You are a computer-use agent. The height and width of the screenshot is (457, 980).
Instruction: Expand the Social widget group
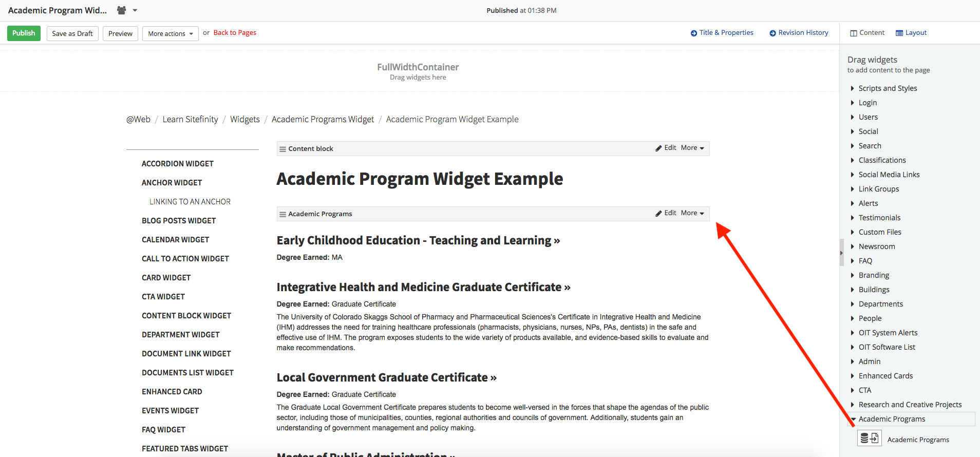(x=868, y=131)
